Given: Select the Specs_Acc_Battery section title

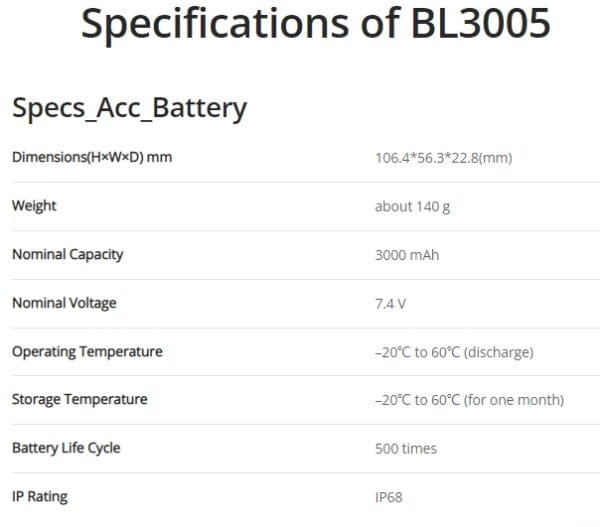Looking at the screenshot, I should [130, 109].
